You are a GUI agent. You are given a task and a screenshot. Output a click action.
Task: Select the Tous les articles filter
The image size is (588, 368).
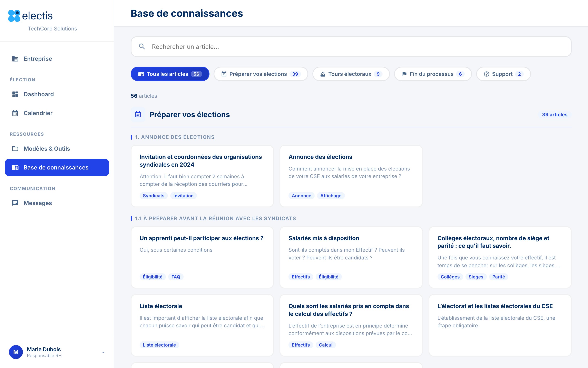pyautogui.click(x=170, y=74)
